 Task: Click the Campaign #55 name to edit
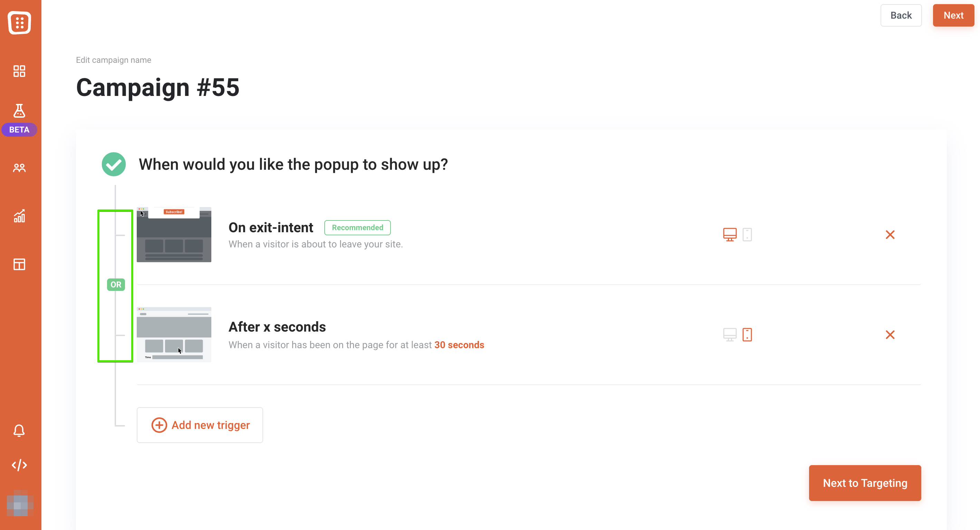(x=157, y=87)
